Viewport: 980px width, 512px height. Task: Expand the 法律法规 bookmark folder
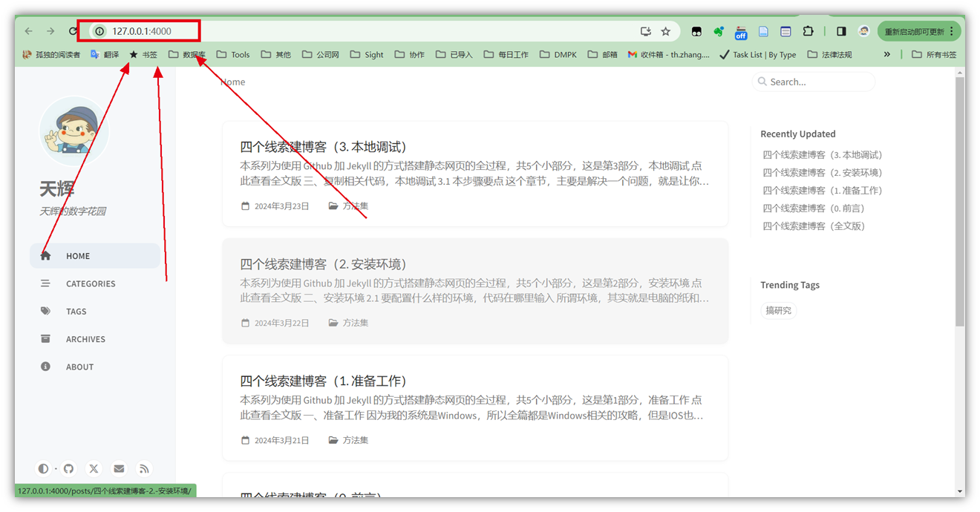coord(830,54)
